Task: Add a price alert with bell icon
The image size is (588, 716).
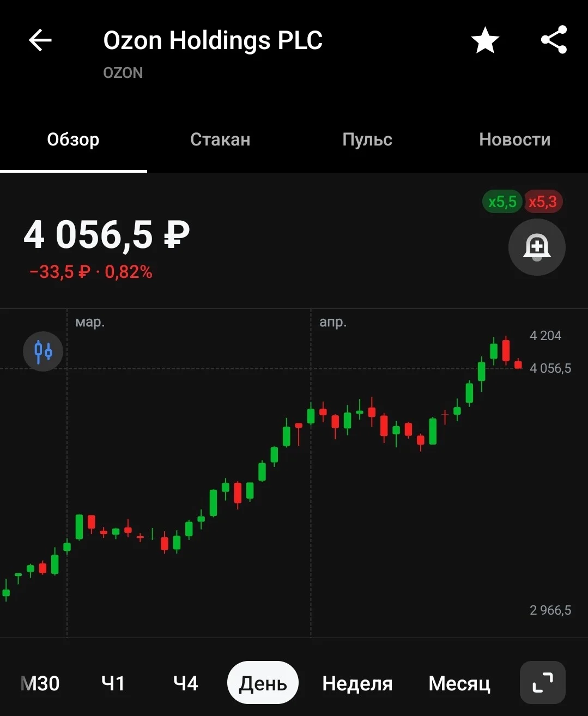Action: [x=537, y=247]
